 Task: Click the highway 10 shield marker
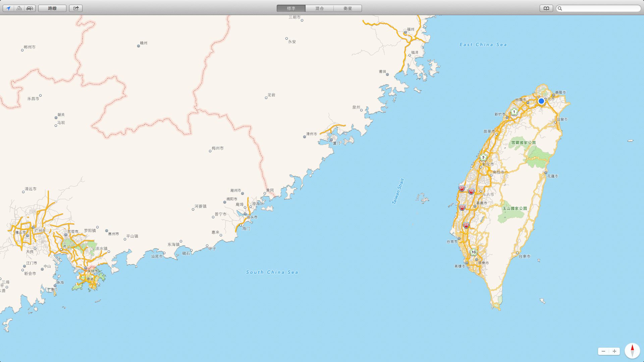tap(473, 252)
